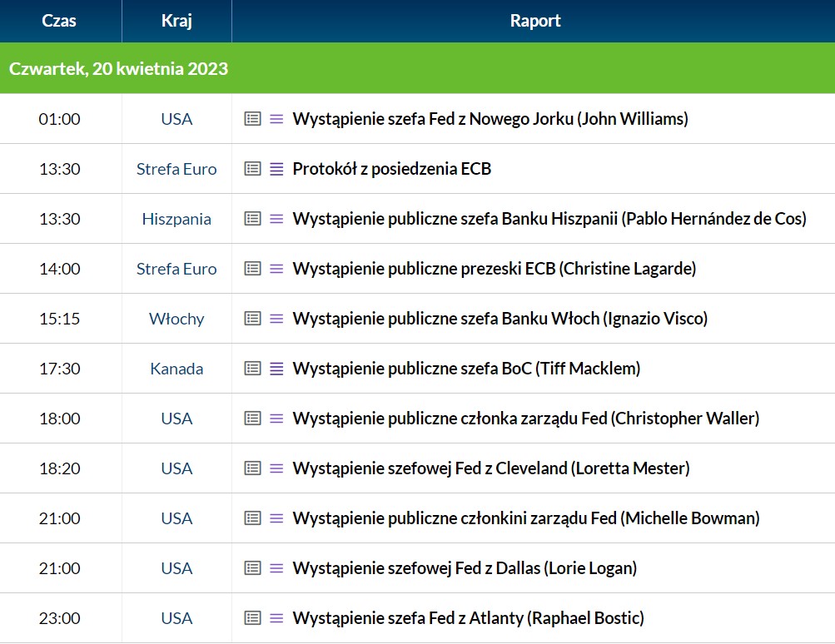835x644 pixels.
Task: Click importance bars icon in Kanada row
Action: click(x=276, y=369)
